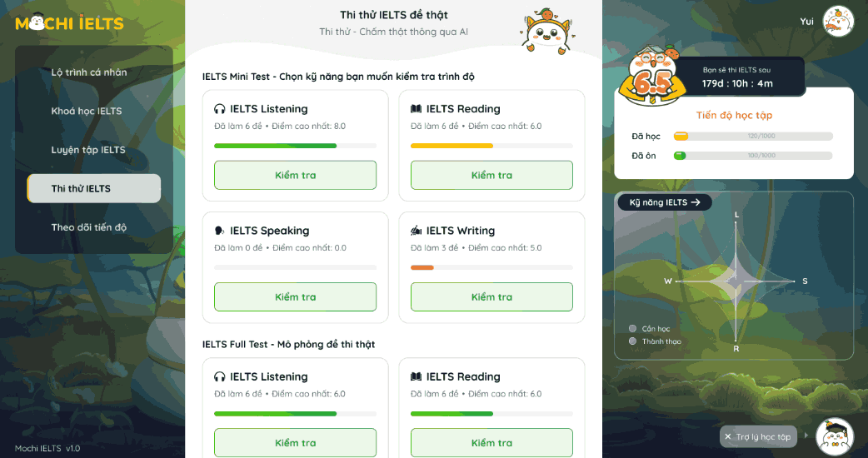The image size is (868, 458).
Task: Click the 6.5 target score mascot badge
Action: 652,76
